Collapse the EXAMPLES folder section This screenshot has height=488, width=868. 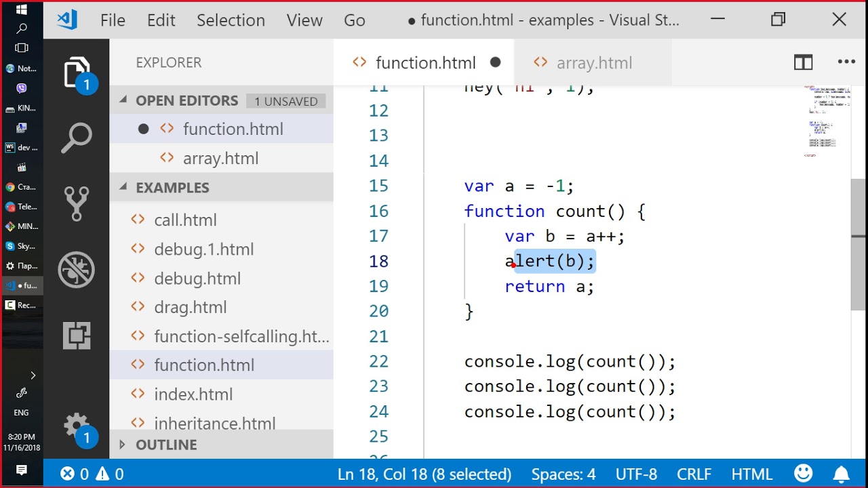123,187
